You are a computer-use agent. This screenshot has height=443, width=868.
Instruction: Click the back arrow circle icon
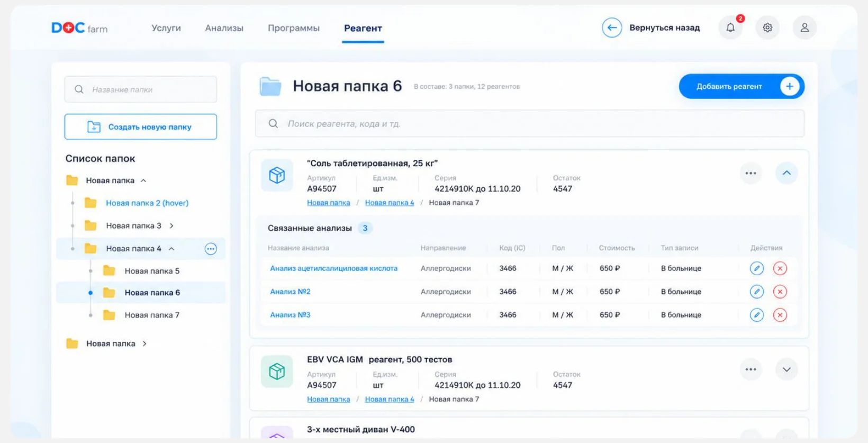612,28
